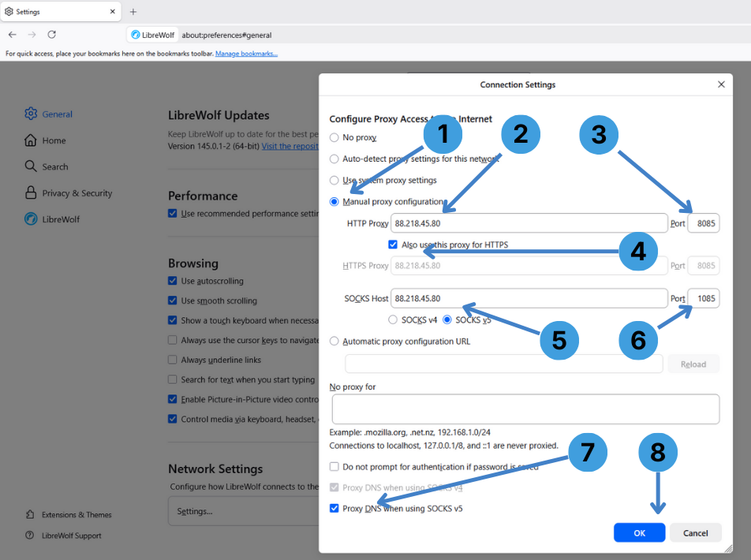Open the Visit the repository link
Image resolution: width=751 pixels, height=560 pixels.
290,146
